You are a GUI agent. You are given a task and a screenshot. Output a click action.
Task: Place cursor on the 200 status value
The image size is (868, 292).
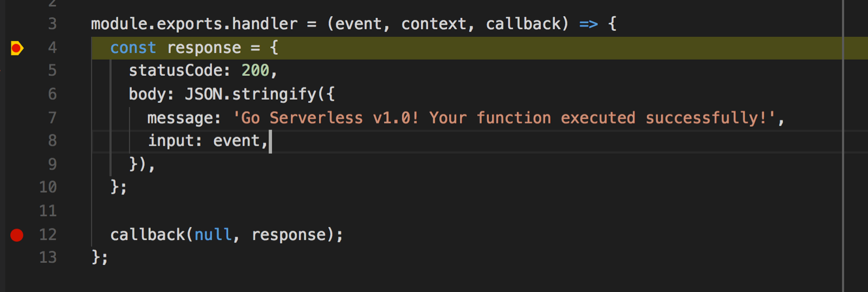pos(255,70)
